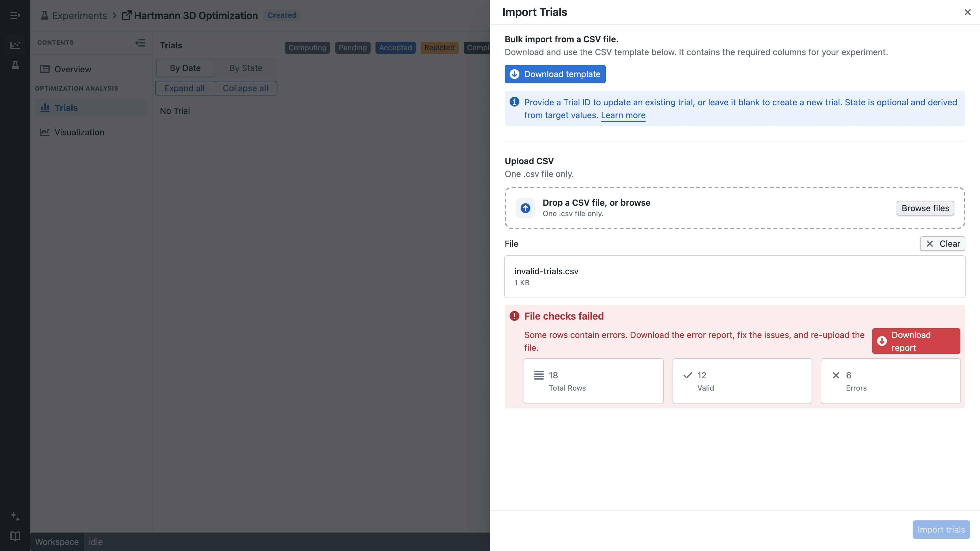Download the error report

coord(916,341)
